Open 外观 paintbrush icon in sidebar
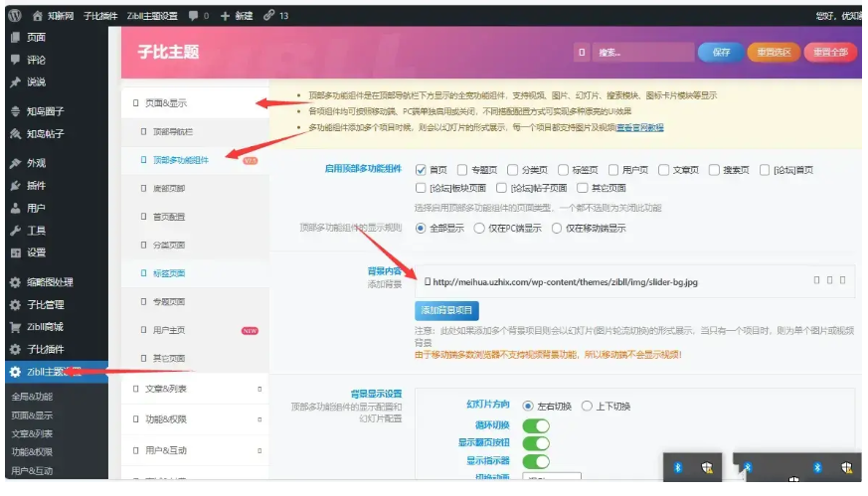 [x=15, y=163]
